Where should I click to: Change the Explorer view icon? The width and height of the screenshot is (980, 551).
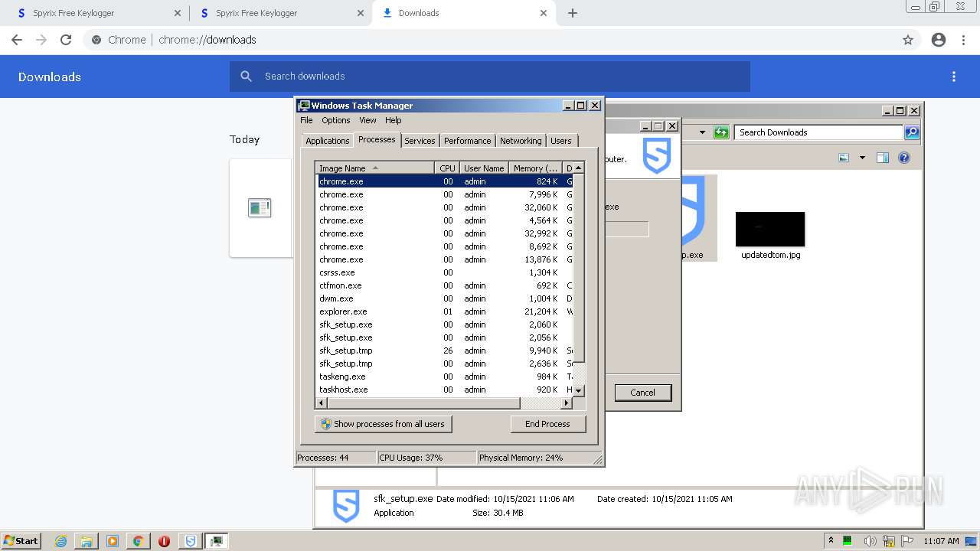tap(844, 158)
